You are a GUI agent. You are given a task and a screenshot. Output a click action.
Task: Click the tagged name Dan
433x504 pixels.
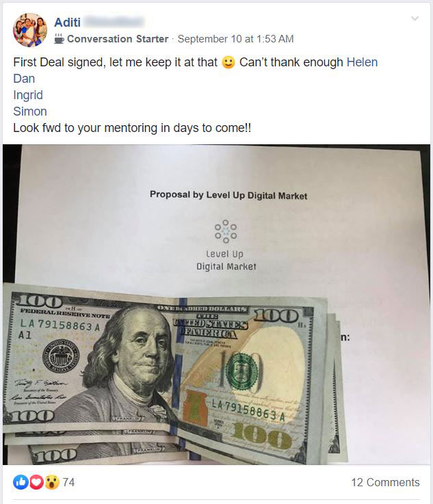[x=24, y=79]
